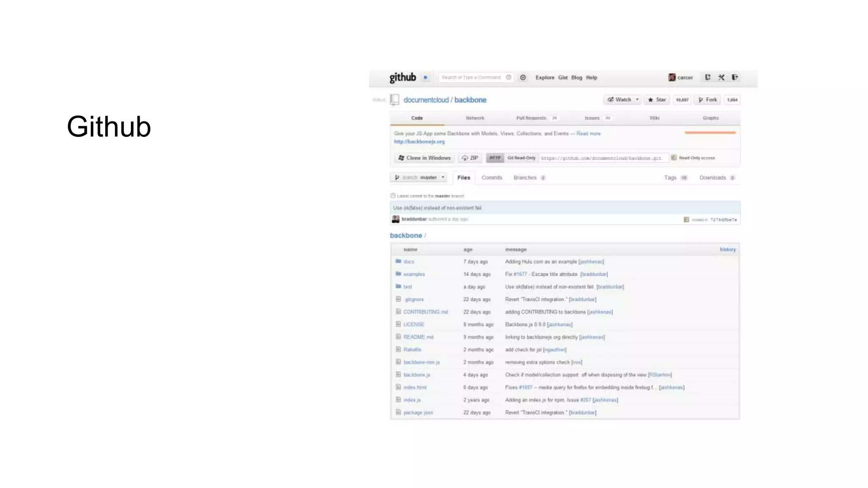Screen dimensions: 868x488
Task: Open the index.html file
Action: point(415,387)
